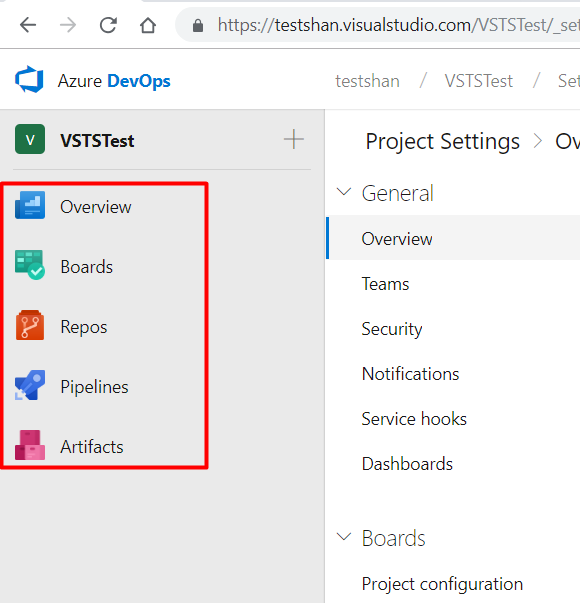
Task: Click the Azure DevOps logo icon
Action: click(29, 80)
